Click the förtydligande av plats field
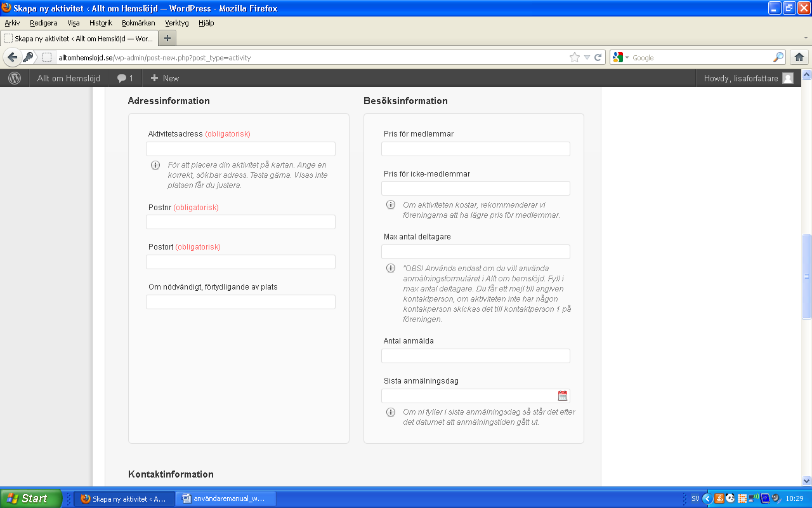Image resolution: width=812 pixels, height=508 pixels. [240, 302]
